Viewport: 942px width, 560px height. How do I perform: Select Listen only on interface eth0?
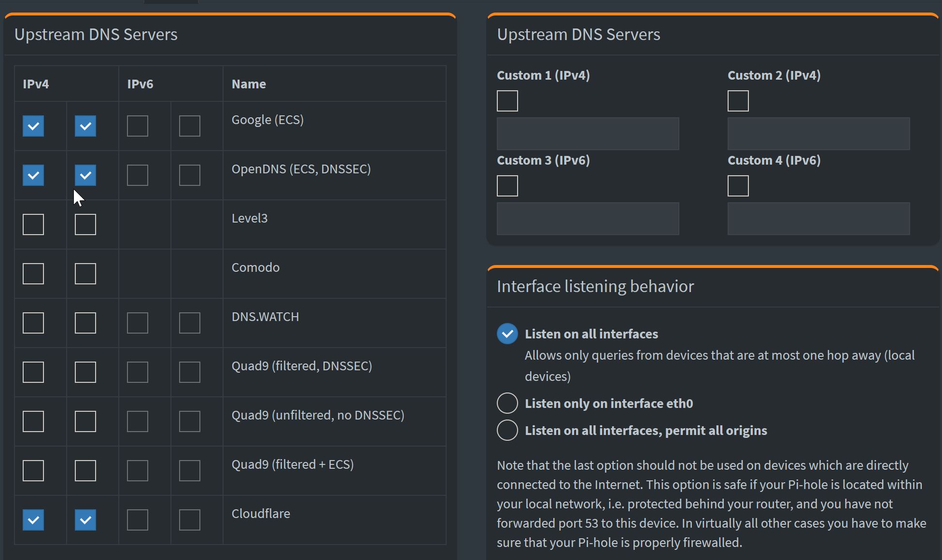(x=507, y=403)
